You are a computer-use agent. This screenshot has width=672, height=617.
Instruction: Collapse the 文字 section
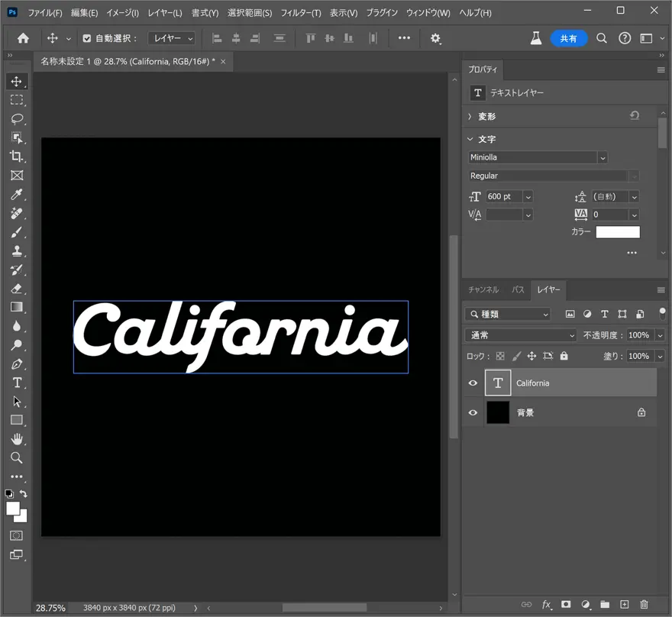[470, 139]
